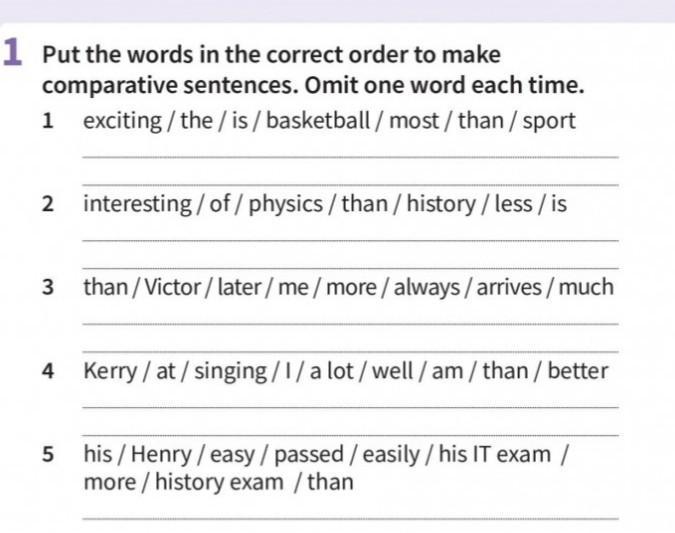Select the word 'basketball' in question 1

pyautogui.click(x=318, y=120)
